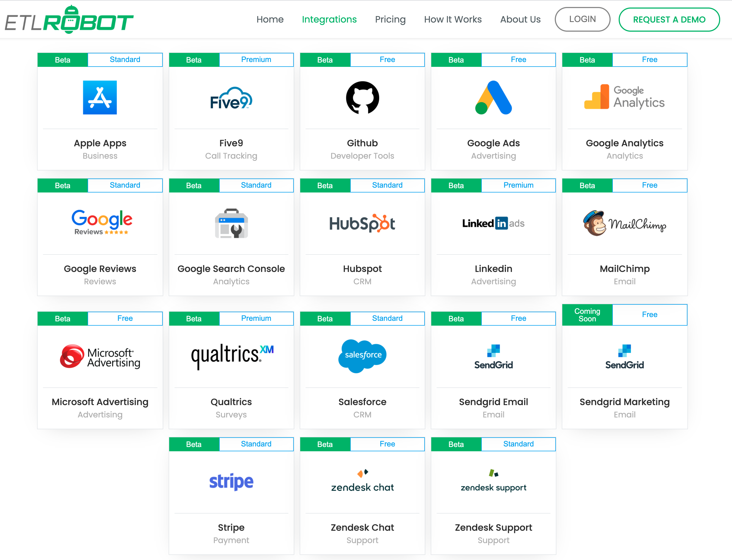Go to How It Works page
This screenshot has width=732, height=560.
(453, 19)
